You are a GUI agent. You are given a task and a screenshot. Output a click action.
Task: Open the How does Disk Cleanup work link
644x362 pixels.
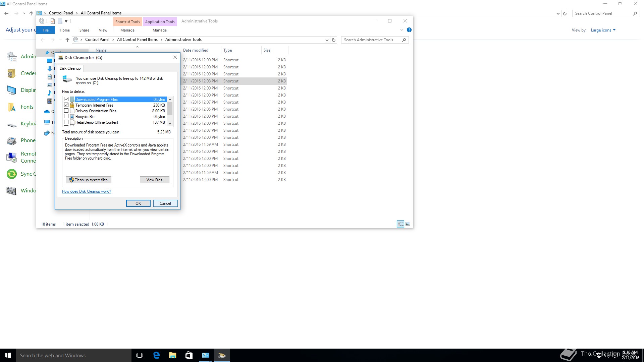pyautogui.click(x=87, y=191)
